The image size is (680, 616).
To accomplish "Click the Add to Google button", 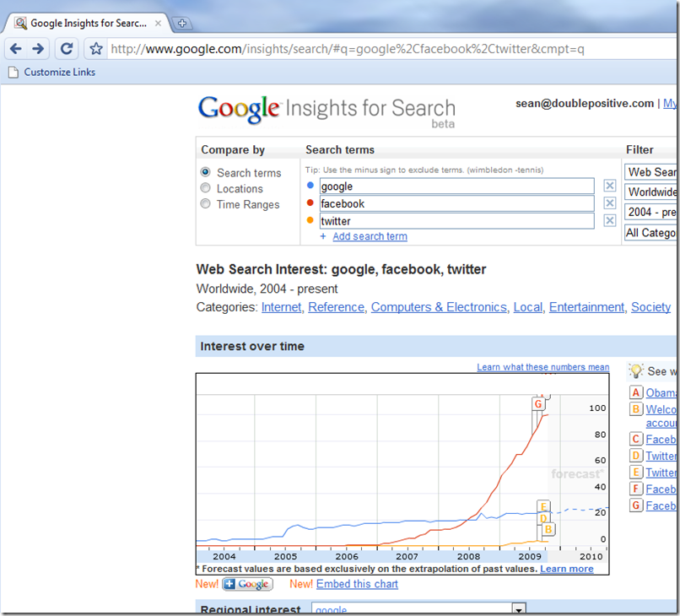I will click(x=248, y=584).
